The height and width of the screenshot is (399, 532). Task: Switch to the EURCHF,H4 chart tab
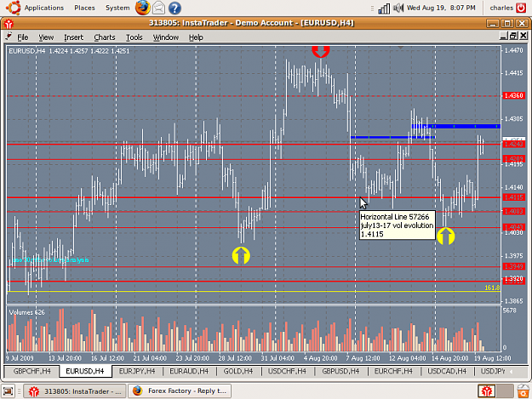pos(393,371)
